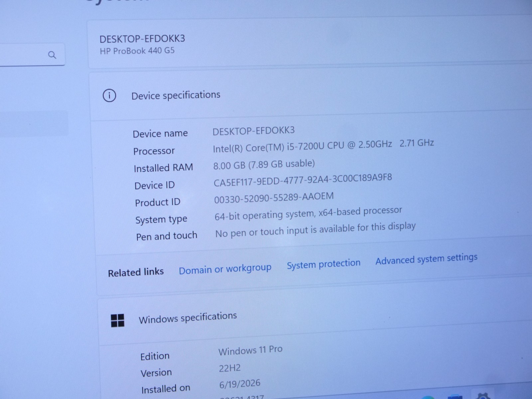Select the 8.00 GB (7.89 GB usable) value
The width and height of the screenshot is (532, 399).
tap(264, 164)
